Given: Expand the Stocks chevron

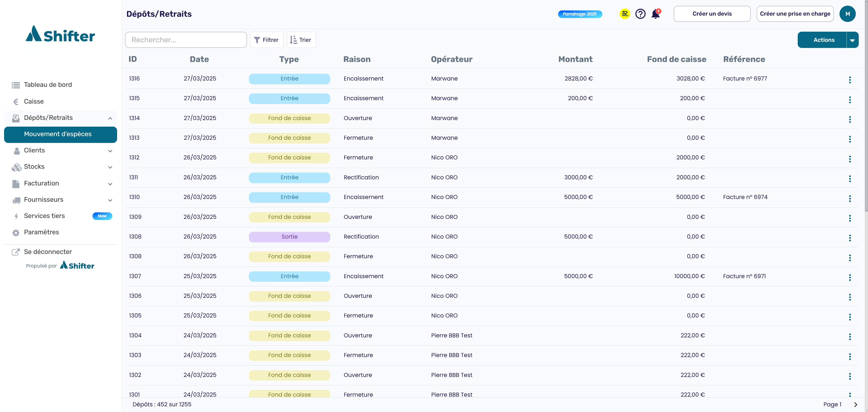Looking at the screenshot, I should coord(110,167).
